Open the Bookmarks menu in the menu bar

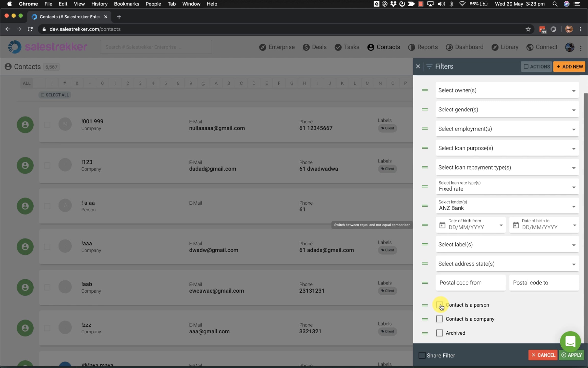tap(126, 4)
